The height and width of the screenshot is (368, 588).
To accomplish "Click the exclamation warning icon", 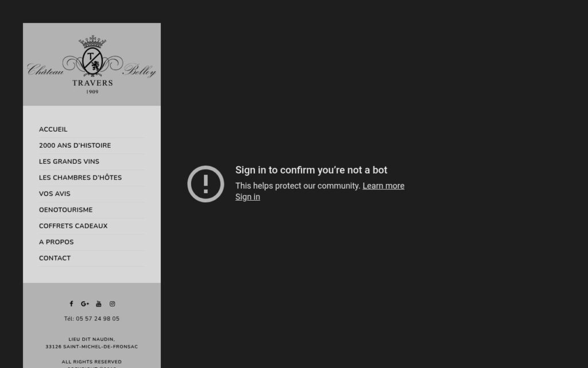I will point(206,184).
